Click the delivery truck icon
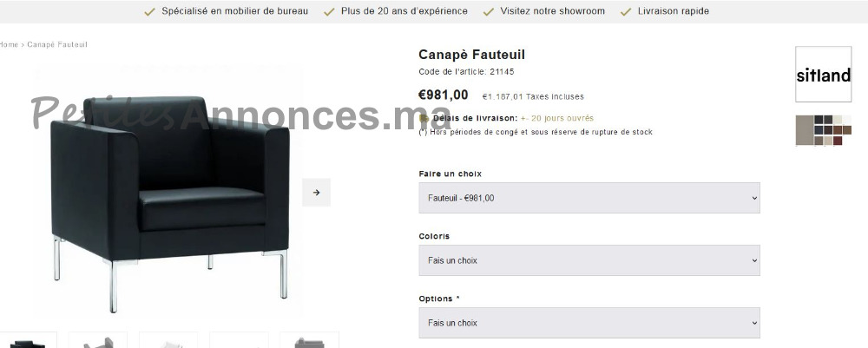The width and height of the screenshot is (868, 348). pyautogui.click(x=424, y=118)
